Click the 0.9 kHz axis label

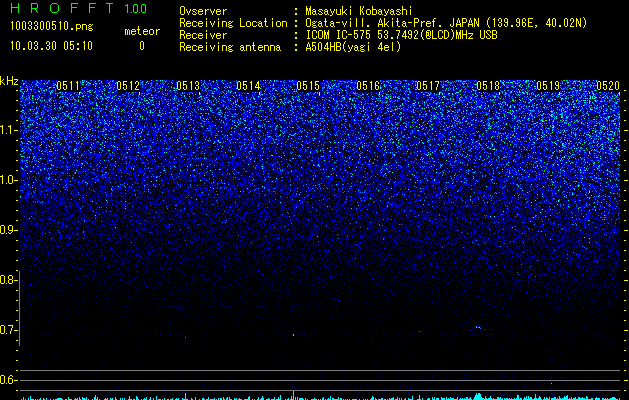pos(9,230)
